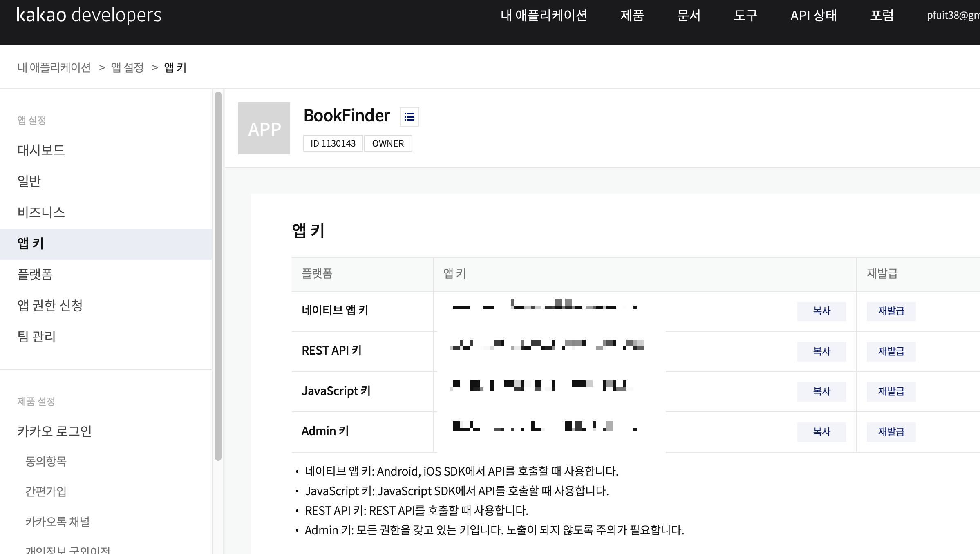Image resolution: width=980 pixels, height=554 pixels.
Task: Copy the Admin key
Action: point(821,432)
